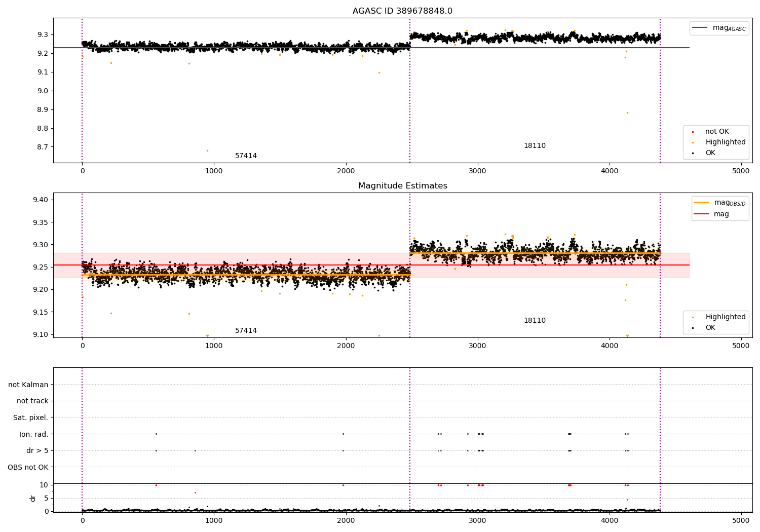Viewport: 760px width, 532px height.
Task: Click observation label 18110 in top plot
Action: (x=535, y=146)
